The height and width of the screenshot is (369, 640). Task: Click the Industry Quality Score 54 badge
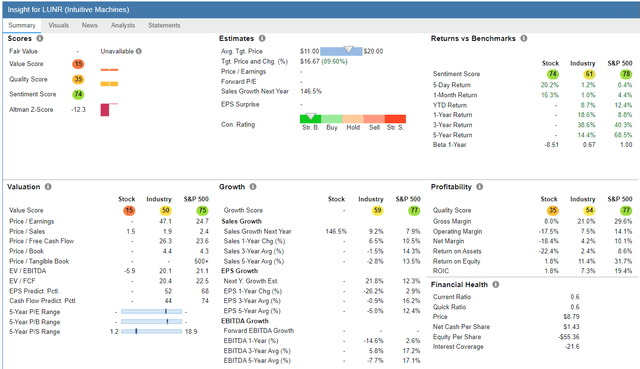pyautogui.click(x=589, y=210)
